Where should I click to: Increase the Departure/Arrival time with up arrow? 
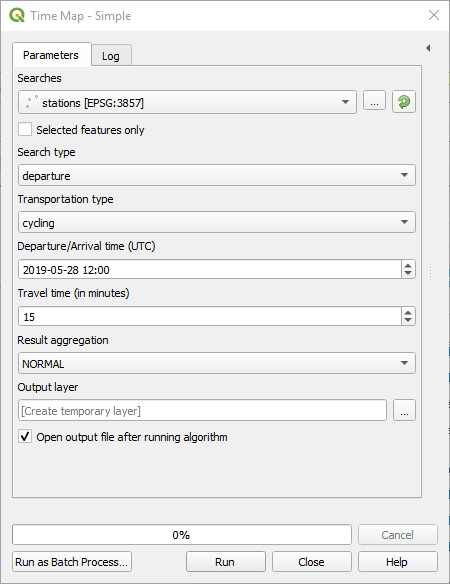point(408,265)
